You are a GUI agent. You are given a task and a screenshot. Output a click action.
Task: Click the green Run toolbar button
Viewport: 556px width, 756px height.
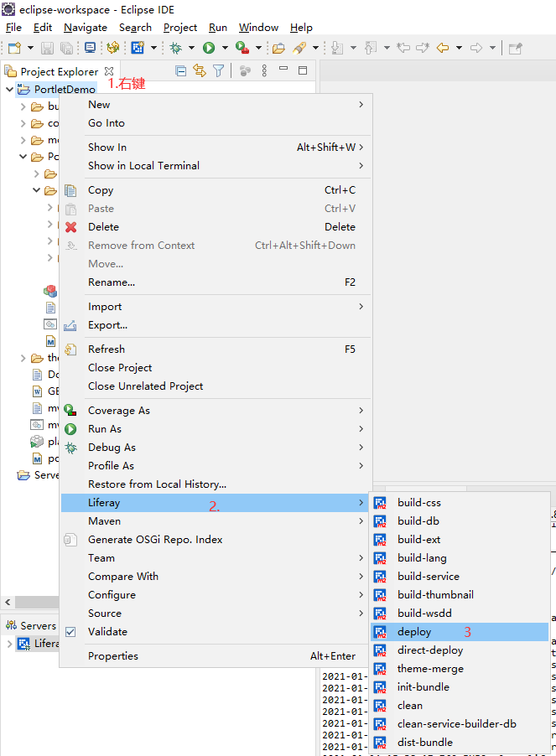(209, 48)
